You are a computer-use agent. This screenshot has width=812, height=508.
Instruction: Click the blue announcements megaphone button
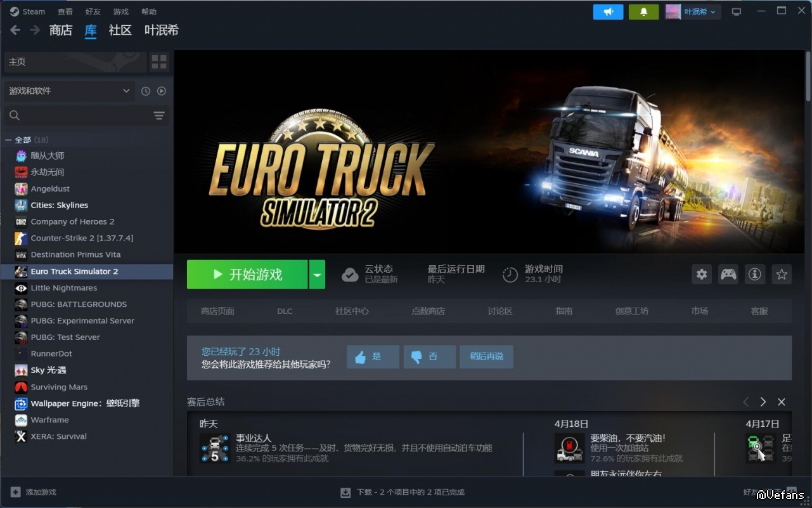[609, 11]
